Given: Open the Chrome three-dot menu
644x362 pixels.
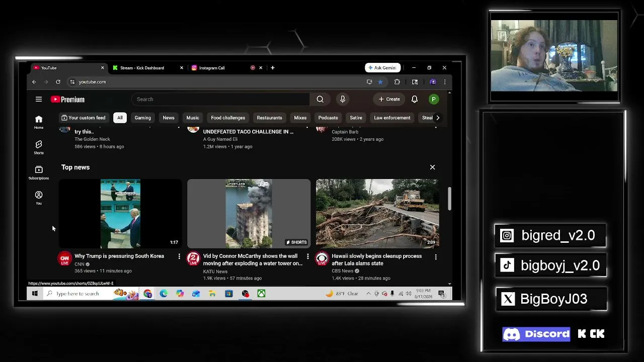Looking at the screenshot, I should [445, 81].
